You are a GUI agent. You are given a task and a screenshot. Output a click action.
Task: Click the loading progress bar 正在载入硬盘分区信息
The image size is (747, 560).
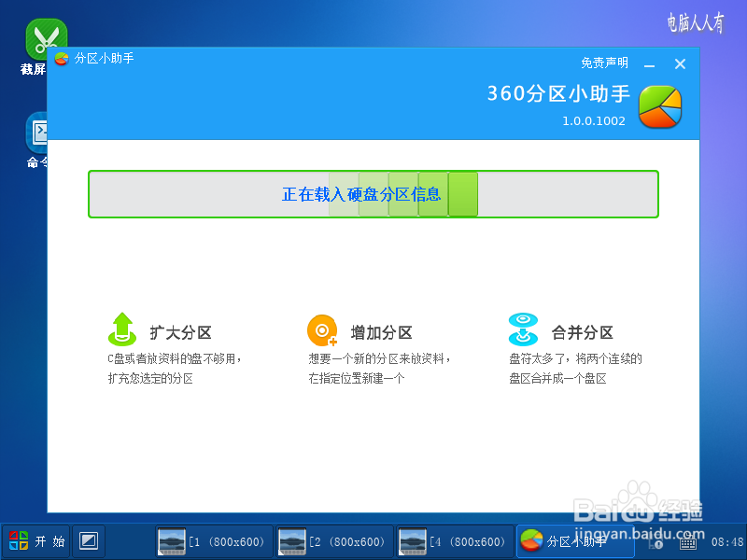(373, 194)
